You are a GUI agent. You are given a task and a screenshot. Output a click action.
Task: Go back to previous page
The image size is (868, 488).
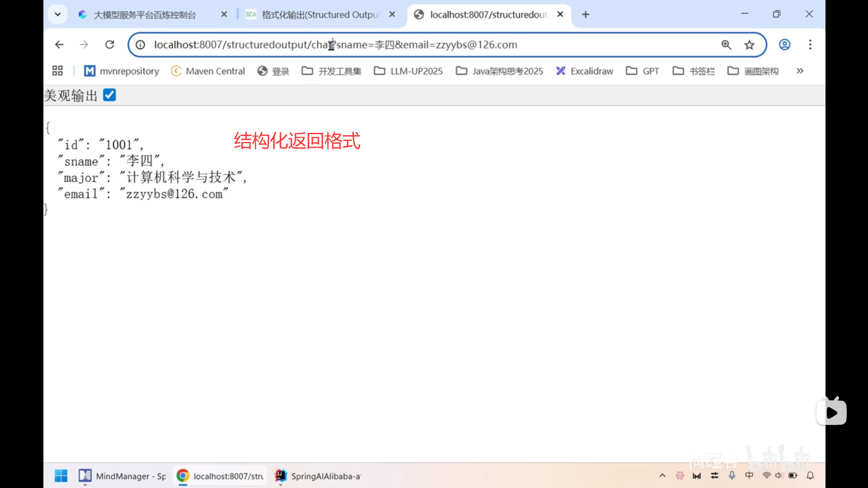click(x=59, y=45)
